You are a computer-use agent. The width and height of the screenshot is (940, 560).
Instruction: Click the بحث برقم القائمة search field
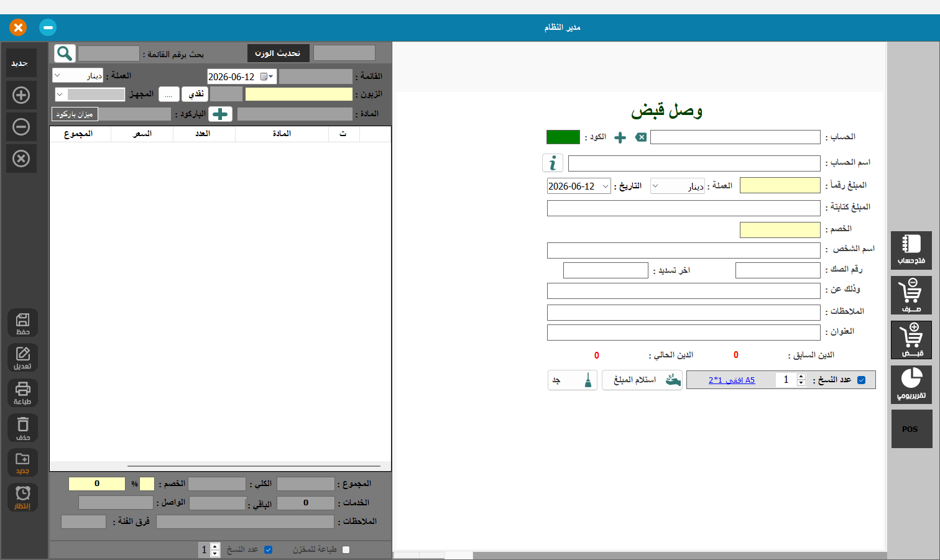pyautogui.click(x=109, y=53)
